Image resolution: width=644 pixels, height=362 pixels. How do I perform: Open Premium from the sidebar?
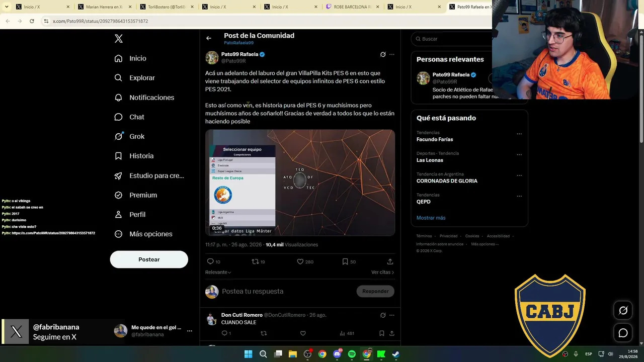pos(136,195)
